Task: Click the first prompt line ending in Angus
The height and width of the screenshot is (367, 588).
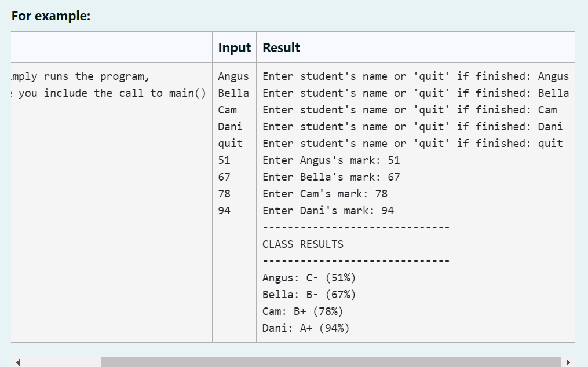Action: coord(415,76)
